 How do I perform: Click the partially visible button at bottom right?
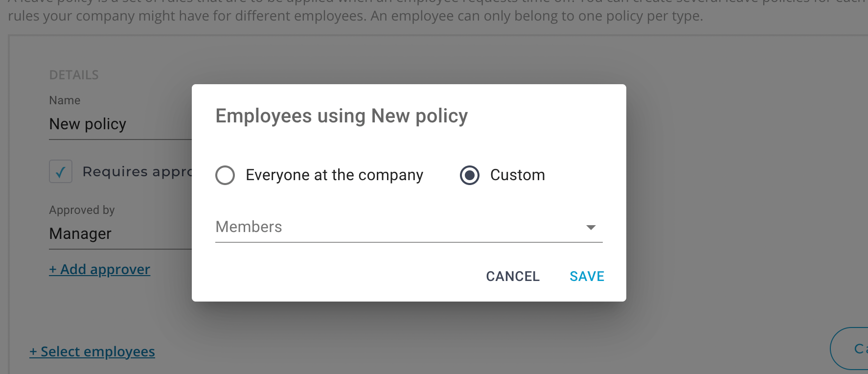click(851, 349)
